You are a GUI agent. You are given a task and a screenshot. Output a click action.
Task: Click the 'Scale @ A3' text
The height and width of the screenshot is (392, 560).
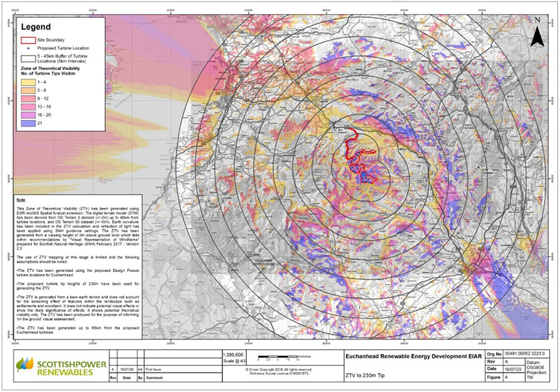pos(233,361)
